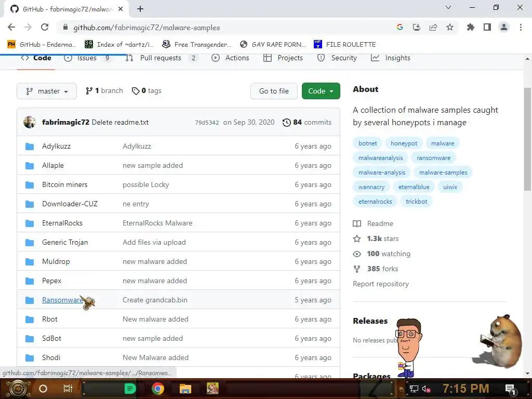Expand the green Code dropdown button
532x399 pixels.
tap(321, 91)
